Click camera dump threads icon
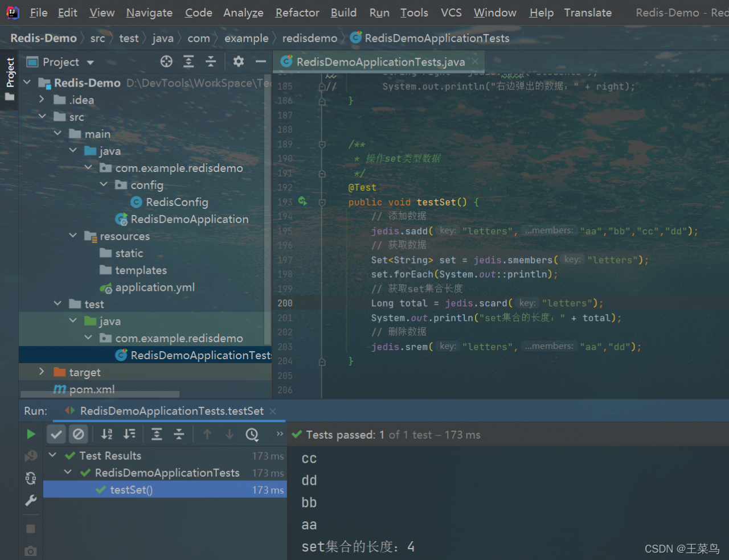Screen dimensions: 729x560 pyautogui.click(x=31, y=551)
